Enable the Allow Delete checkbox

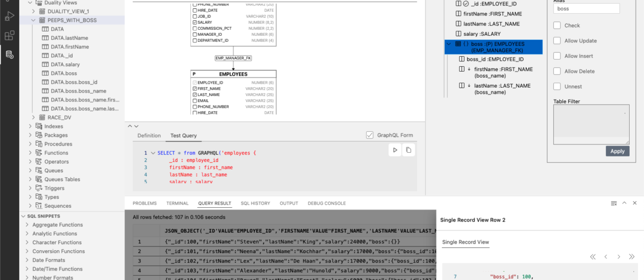tap(557, 71)
